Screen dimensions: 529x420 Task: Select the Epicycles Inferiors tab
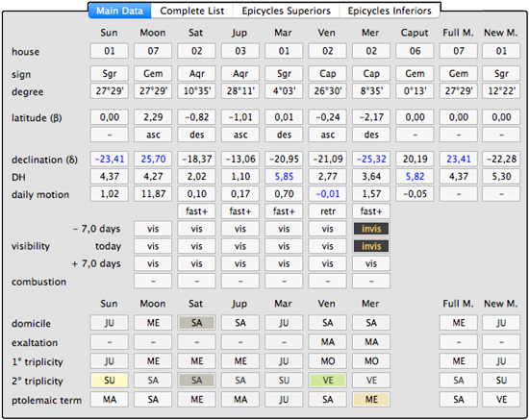[390, 11]
